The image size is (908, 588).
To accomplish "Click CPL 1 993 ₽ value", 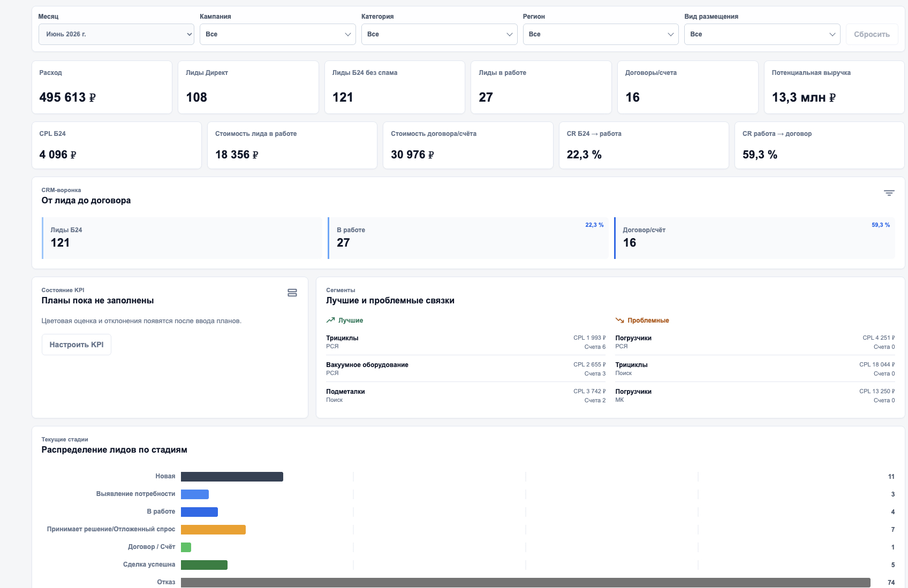I will (x=589, y=338).
